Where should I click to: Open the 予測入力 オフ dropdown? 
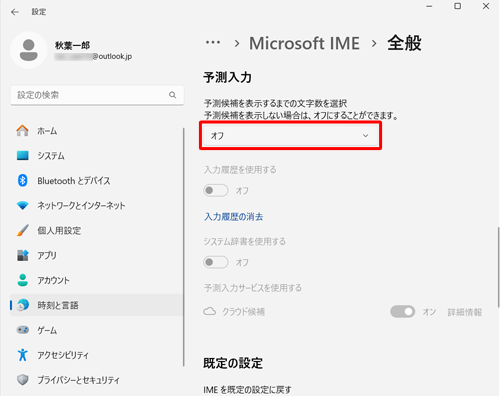tap(290, 136)
